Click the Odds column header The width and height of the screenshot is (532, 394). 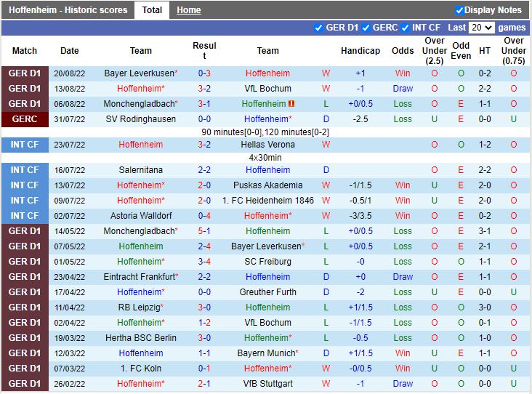coord(403,51)
